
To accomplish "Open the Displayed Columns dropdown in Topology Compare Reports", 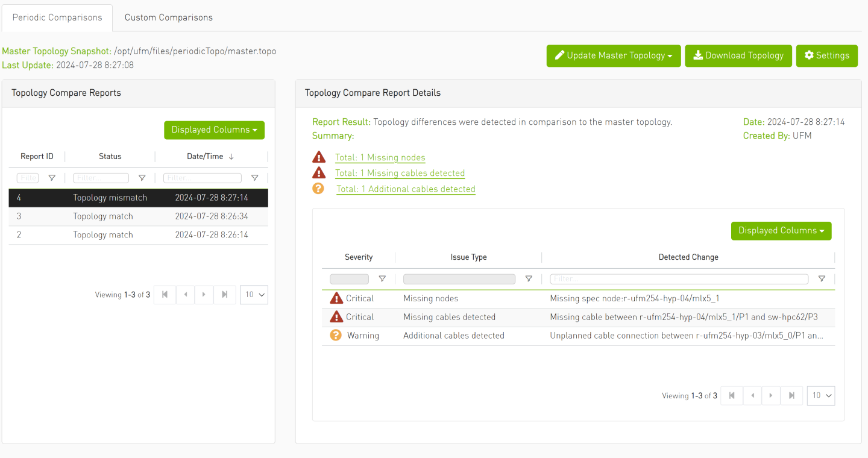I will (x=214, y=130).
